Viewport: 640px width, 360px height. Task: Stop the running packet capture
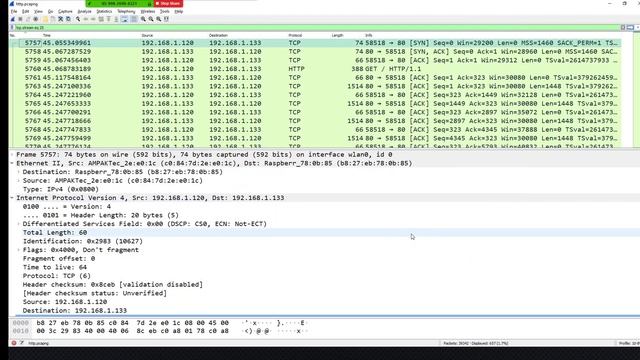click(20, 19)
